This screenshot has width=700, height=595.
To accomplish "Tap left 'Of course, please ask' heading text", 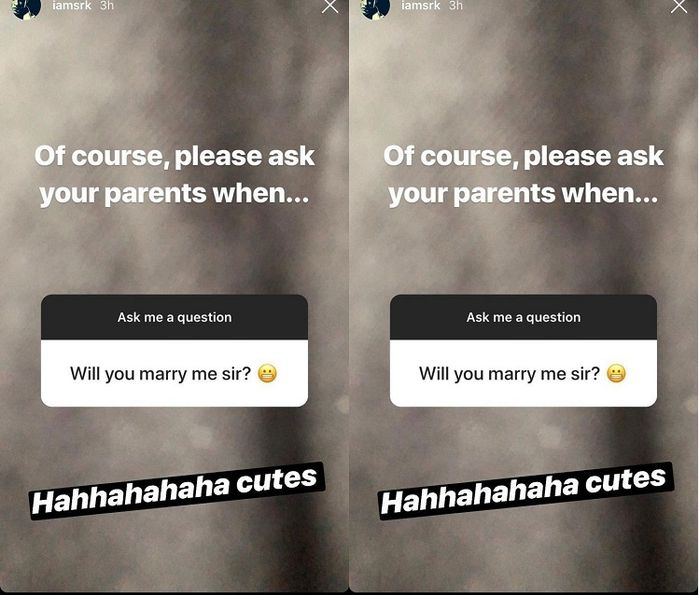I will (x=175, y=157).
